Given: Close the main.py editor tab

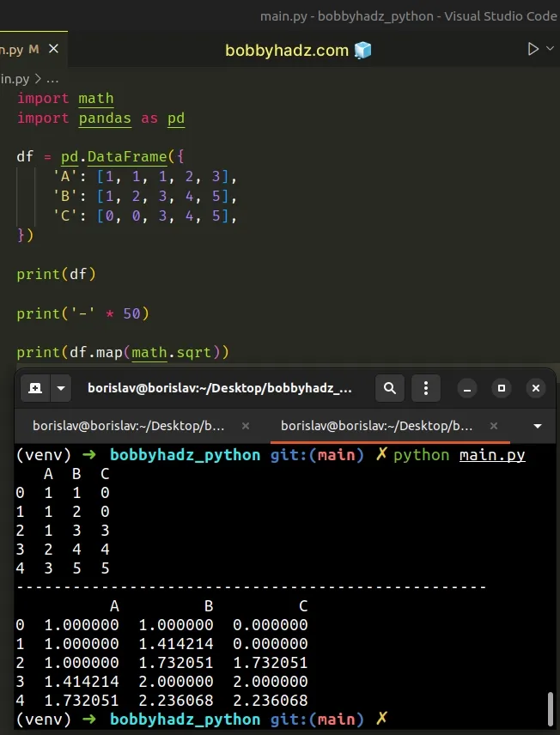Looking at the screenshot, I should point(53,49).
